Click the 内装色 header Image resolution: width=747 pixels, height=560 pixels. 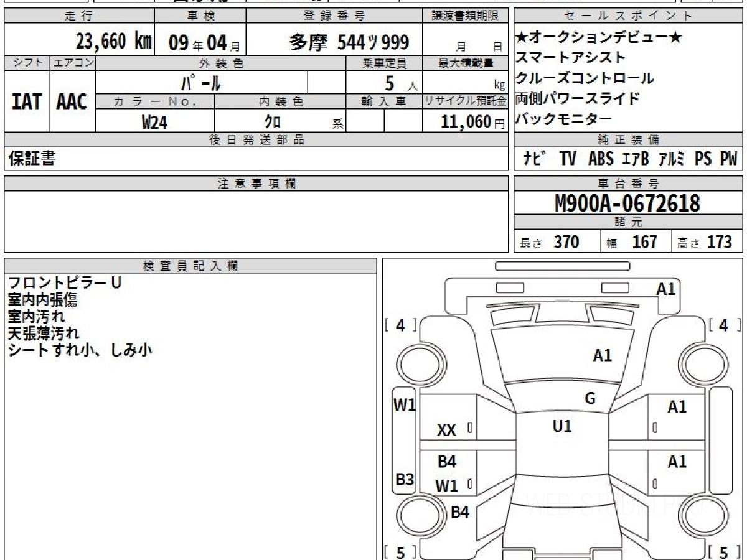[280, 101]
